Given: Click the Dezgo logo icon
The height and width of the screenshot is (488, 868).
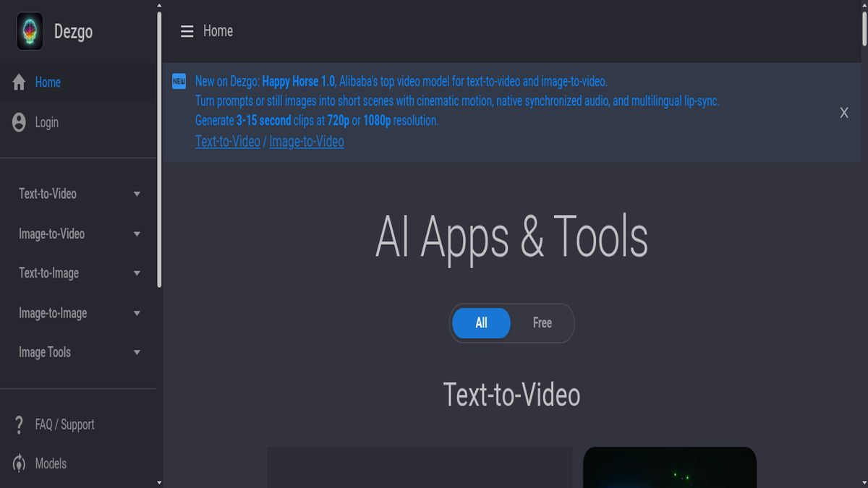Looking at the screenshot, I should [30, 31].
